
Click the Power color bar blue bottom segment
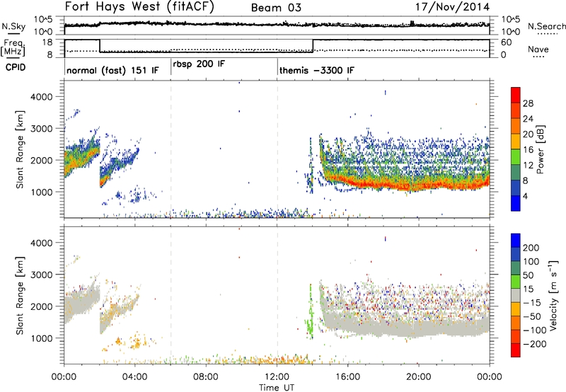coord(516,203)
